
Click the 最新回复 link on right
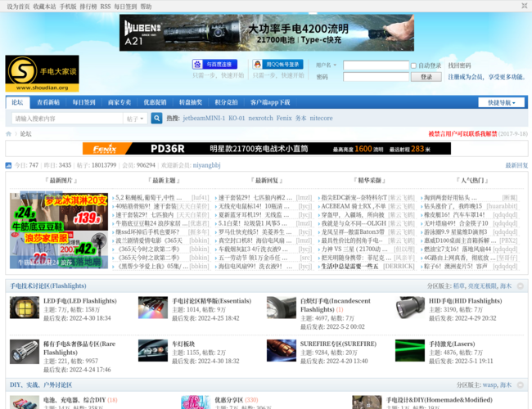pyautogui.click(x=516, y=165)
